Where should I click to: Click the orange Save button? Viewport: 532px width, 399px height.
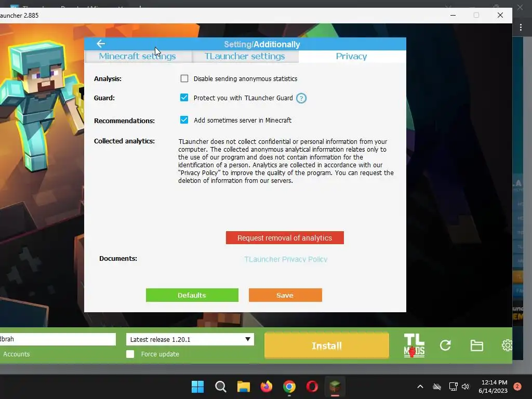coord(285,295)
